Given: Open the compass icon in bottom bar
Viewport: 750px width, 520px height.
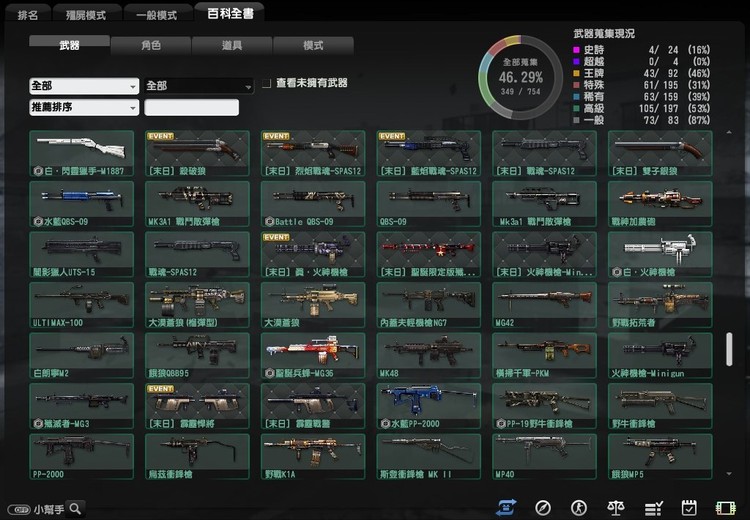Looking at the screenshot, I should (543, 507).
